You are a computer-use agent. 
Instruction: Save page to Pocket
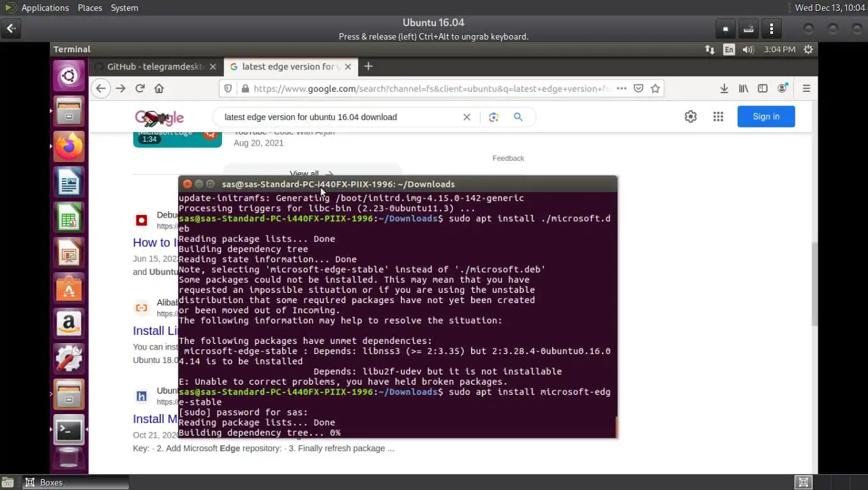pyautogui.click(x=638, y=89)
